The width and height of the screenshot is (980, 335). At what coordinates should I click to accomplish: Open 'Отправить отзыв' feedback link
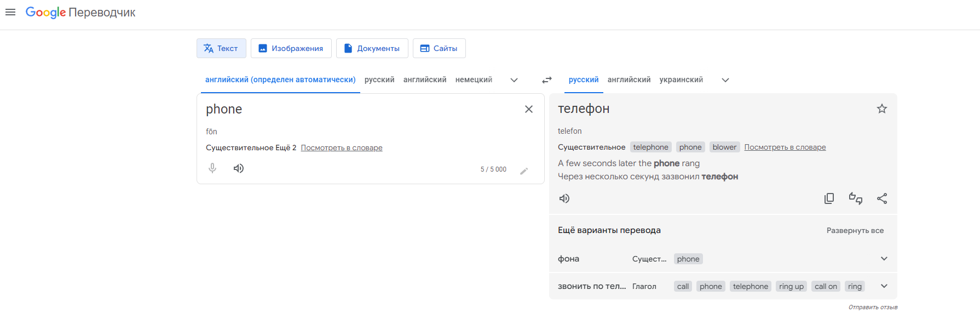point(873,307)
